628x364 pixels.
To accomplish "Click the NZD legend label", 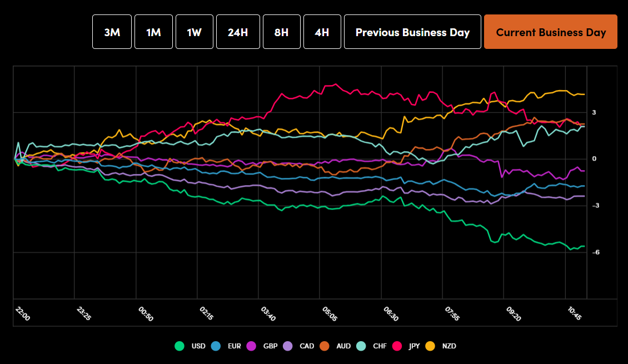I will tap(449, 346).
